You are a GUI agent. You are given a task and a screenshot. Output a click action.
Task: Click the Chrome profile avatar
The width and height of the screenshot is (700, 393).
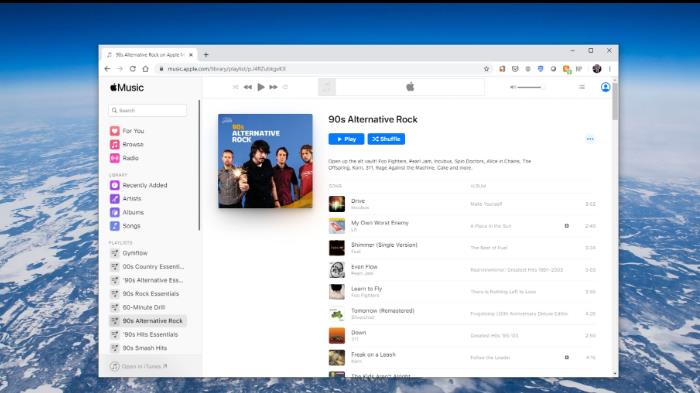tap(597, 69)
